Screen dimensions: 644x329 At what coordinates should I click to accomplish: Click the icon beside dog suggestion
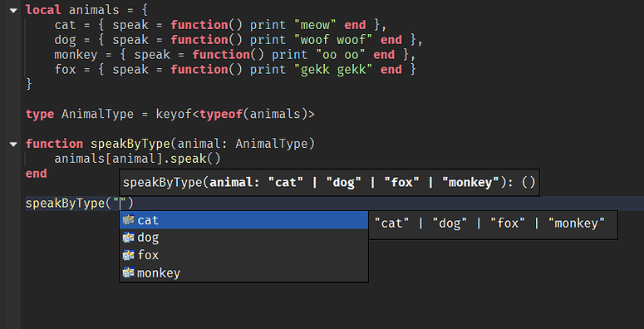point(129,238)
